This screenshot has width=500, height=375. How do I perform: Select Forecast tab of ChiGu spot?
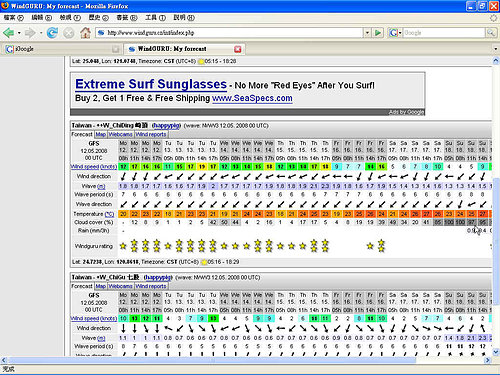coord(82,286)
